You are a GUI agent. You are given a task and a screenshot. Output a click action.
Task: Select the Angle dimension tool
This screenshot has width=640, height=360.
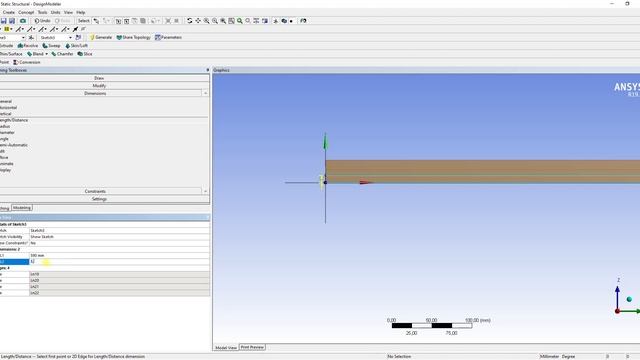coord(4,139)
